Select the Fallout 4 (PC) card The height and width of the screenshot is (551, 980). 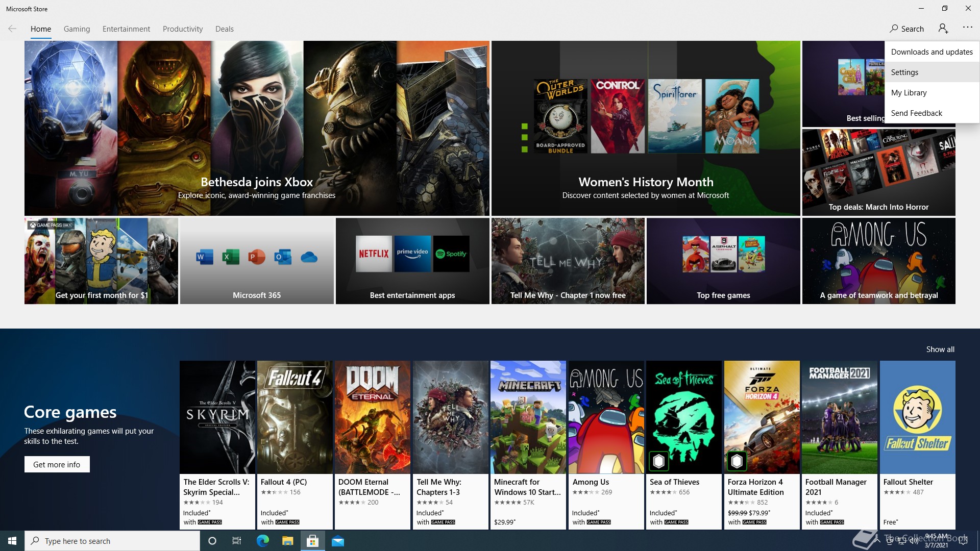click(x=295, y=445)
